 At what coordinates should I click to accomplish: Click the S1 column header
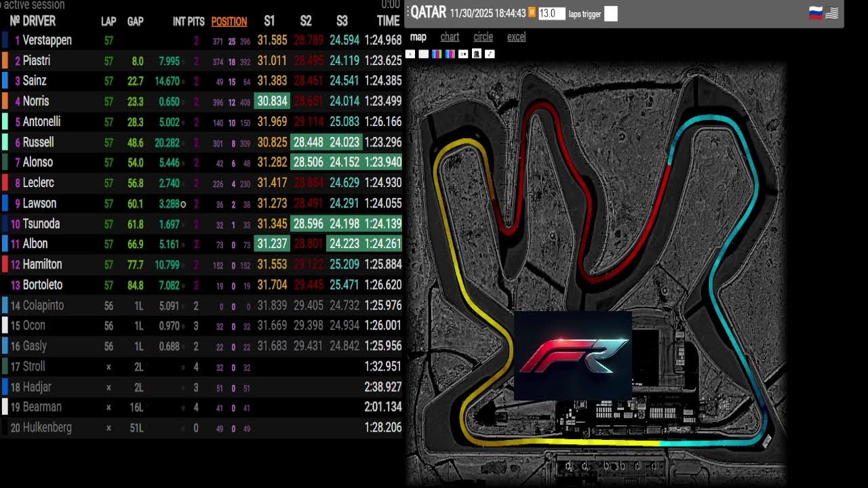pyautogui.click(x=269, y=21)
